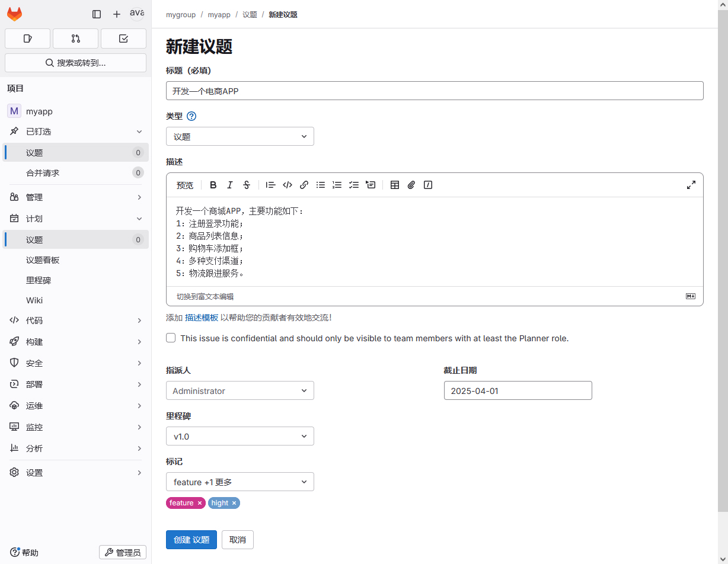Click the 创建 议题 button
Screen dimensions: 728x564
191,540
